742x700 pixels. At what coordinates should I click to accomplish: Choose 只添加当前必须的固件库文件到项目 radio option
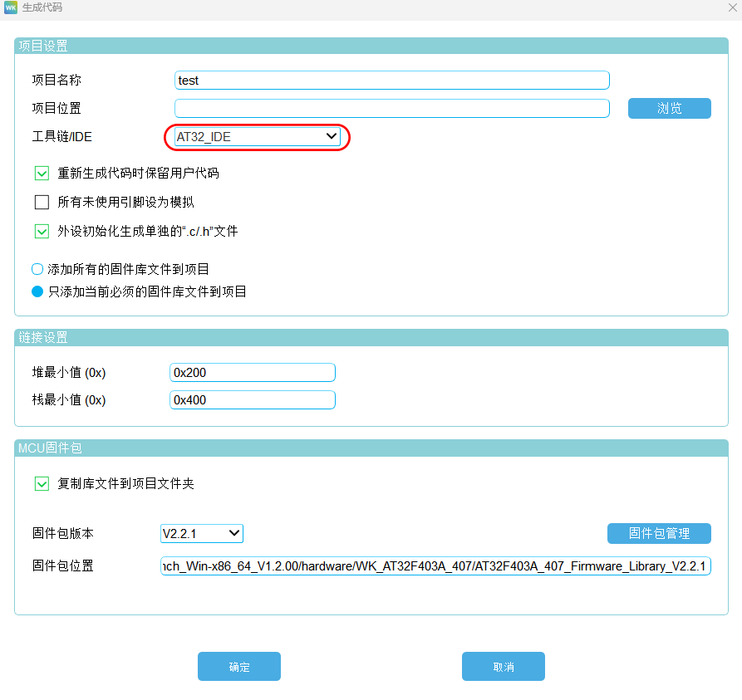37,291
